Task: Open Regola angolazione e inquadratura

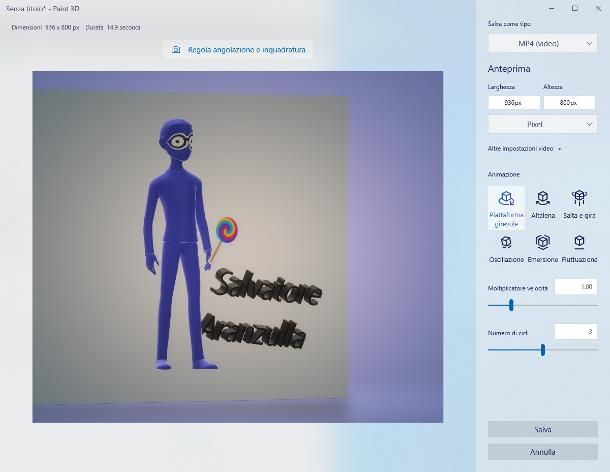Action: coord(238,50)
